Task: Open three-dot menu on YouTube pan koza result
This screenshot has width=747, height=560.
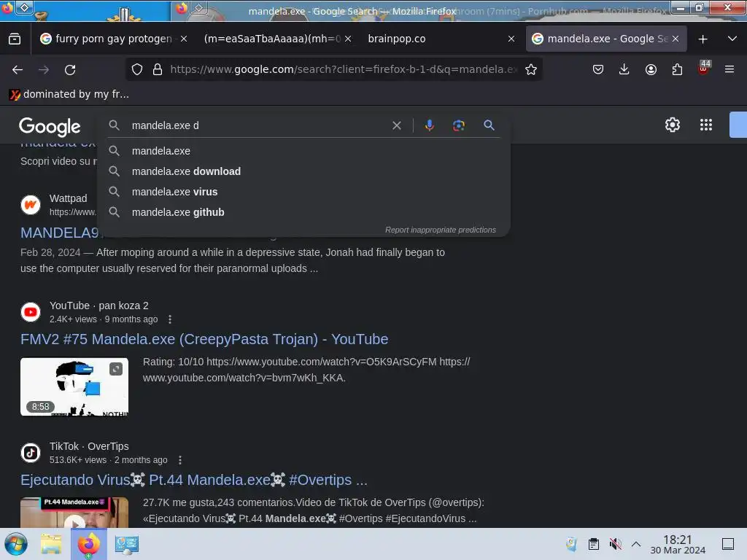Action: (170, 319)
